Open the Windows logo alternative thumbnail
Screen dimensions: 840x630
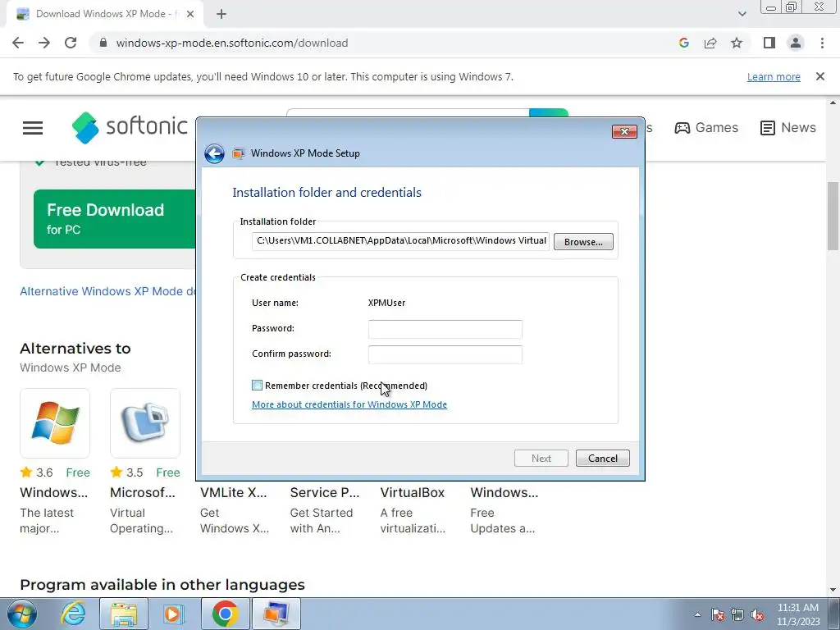pyautogui.click(x=55, y=423)
